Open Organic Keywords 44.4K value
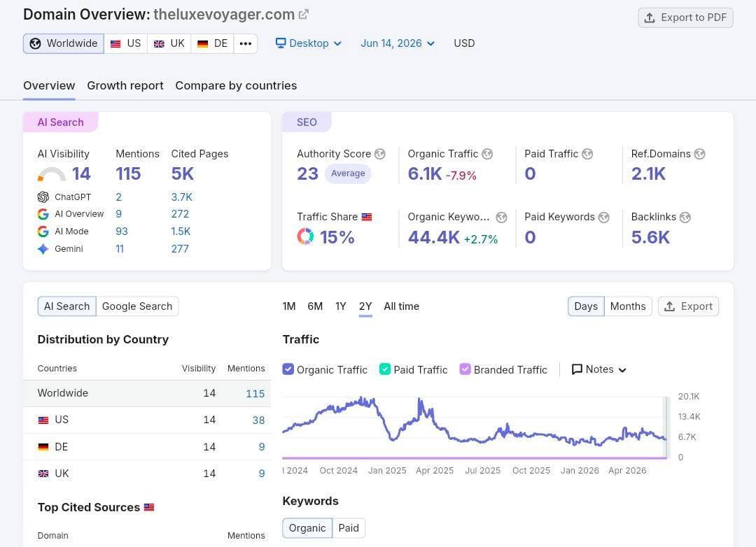This screenshot has height=547, width=756. point(434,237)
